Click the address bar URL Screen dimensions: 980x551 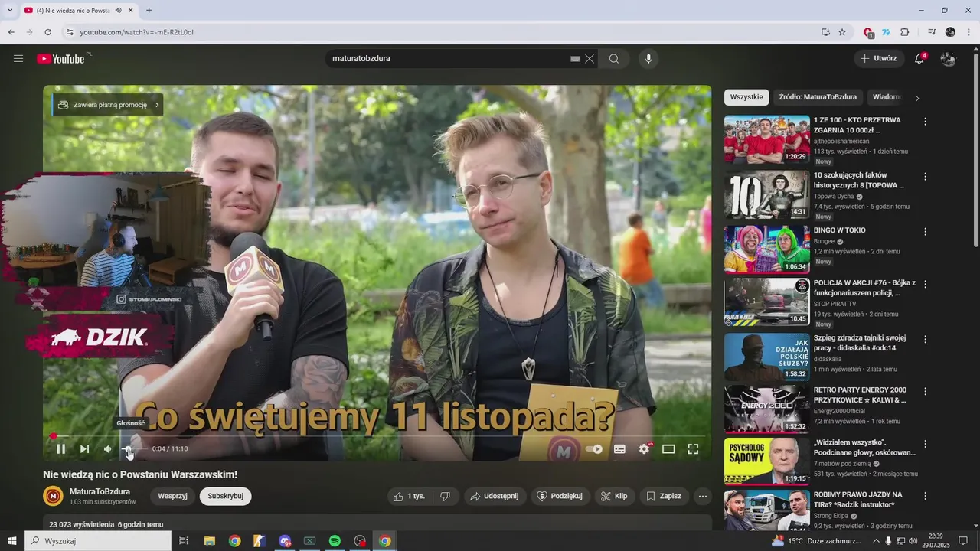tap(137, 32)
